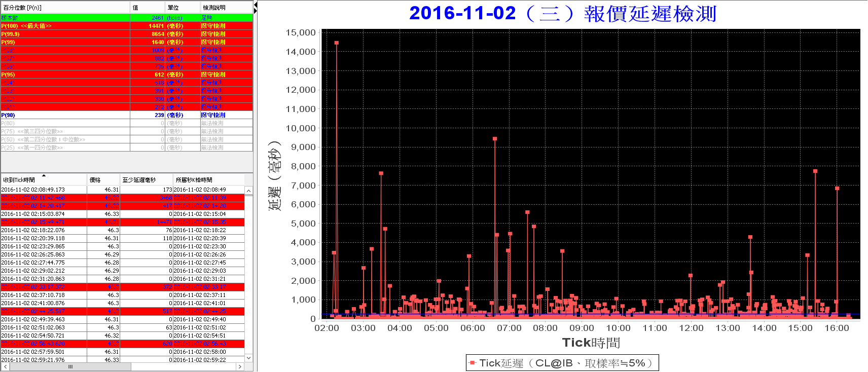Image resolution: width=868 pixels, height=372 pixels.
Task: Select tick row 2016-11-02 02:31:20.863
Action: tap(123, 279)
